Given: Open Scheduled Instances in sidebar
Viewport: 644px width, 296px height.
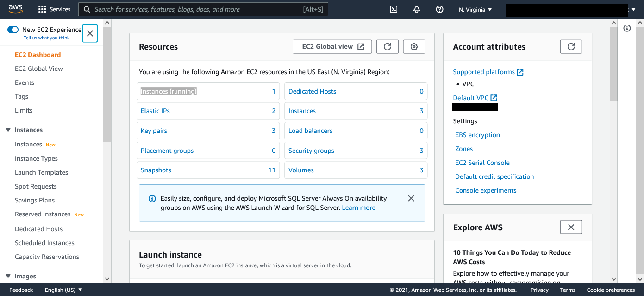Looking at the screenshot, I should click(x=44, y=243).
